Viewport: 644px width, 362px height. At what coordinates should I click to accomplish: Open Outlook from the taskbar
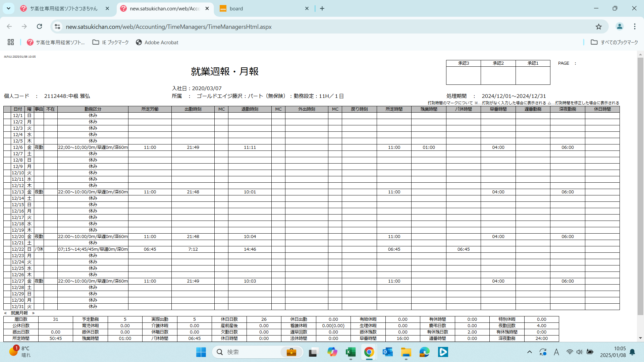387,352
